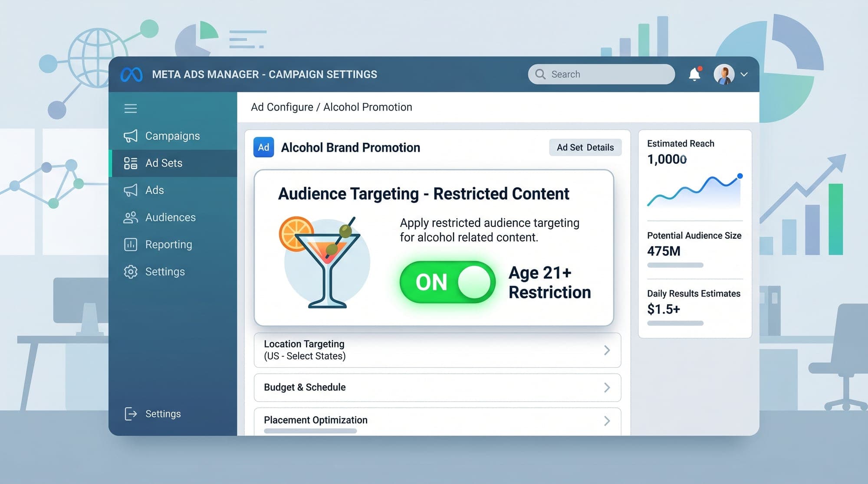Open the Location Targeting row

(x=437, y=350)
